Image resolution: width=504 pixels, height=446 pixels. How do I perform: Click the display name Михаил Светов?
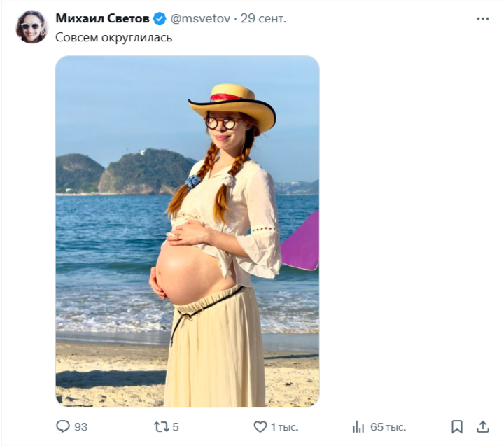coord(103,19)
